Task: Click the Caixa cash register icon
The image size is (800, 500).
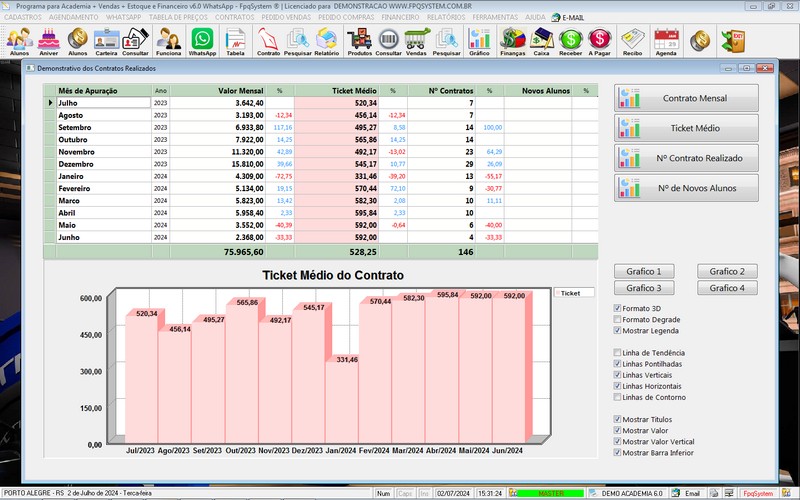Action: click(541, 41)
